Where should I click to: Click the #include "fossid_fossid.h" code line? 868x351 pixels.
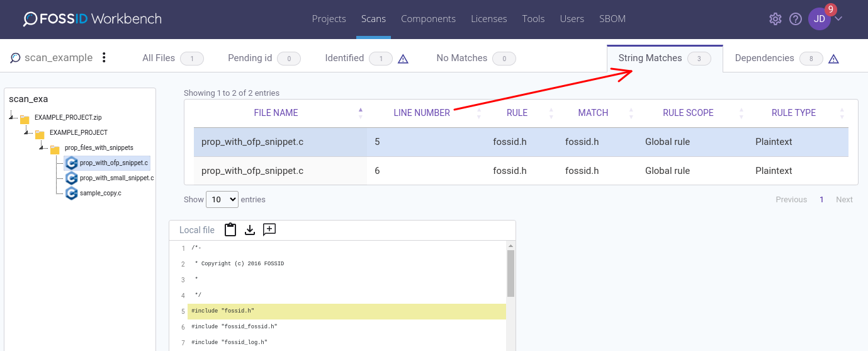coord(234,326)
